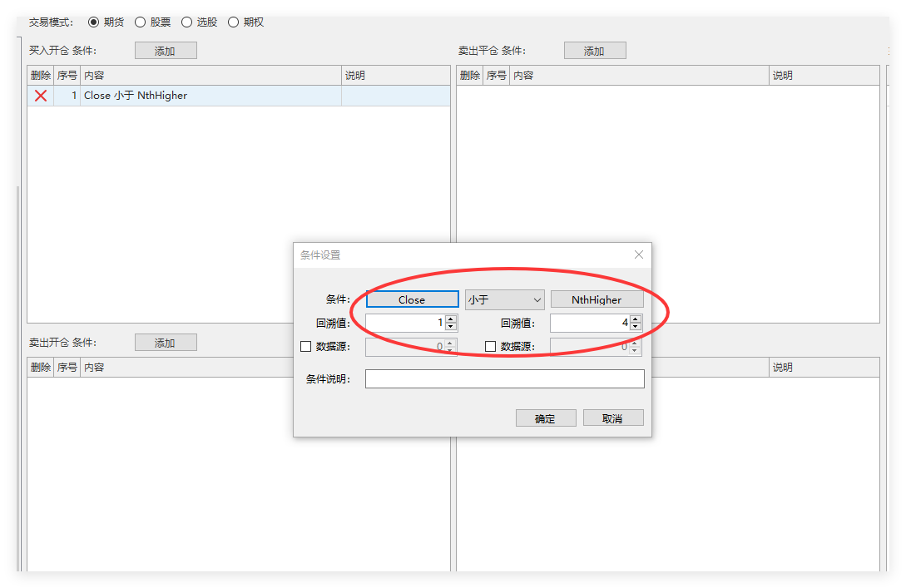This screenshot has height=588, width=906.
Task: Click the Close condition variable button
Action: pyautogui.click(x=412, y=299)
